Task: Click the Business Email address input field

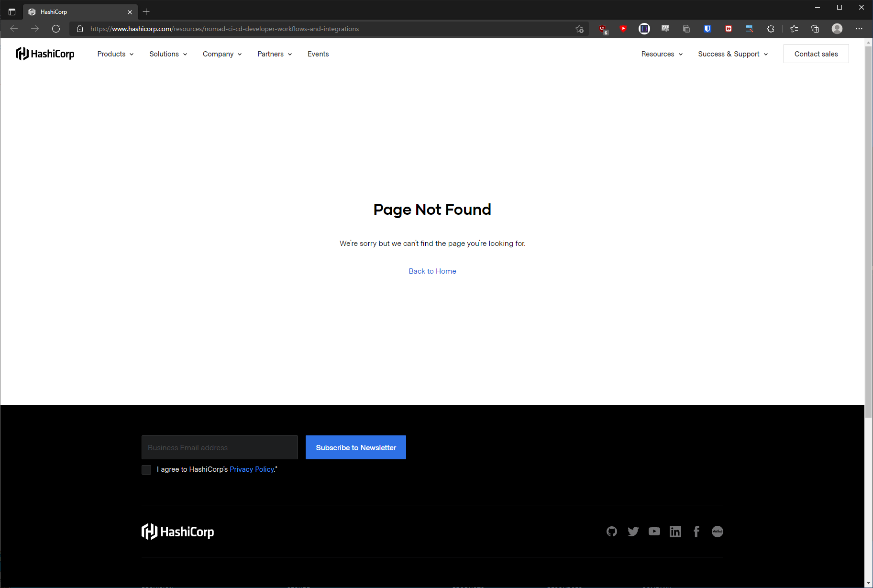Action: tap(219, 447)
